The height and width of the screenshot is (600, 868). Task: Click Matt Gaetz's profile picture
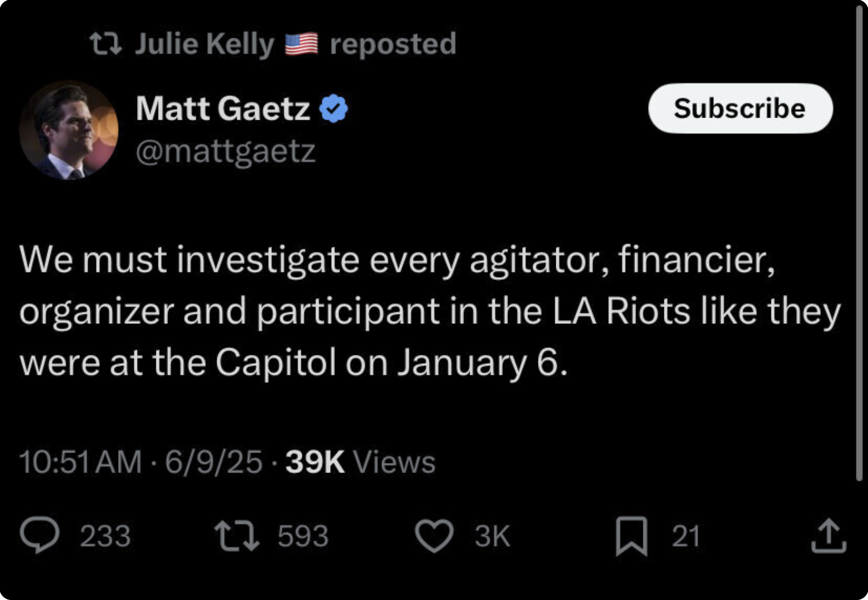(69, 130)
